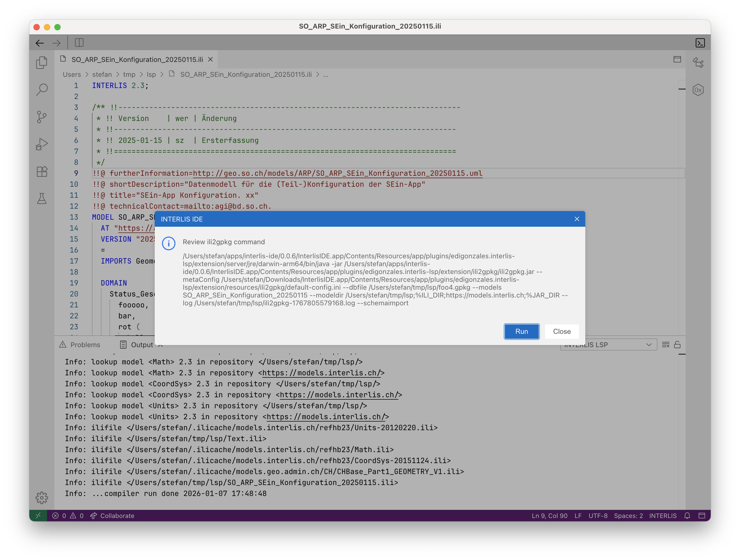Image resolution: width=740 pixels, height=560 pixels.
Task: Dismiss the dialog with the X icon
Action: tap(577, 219)
